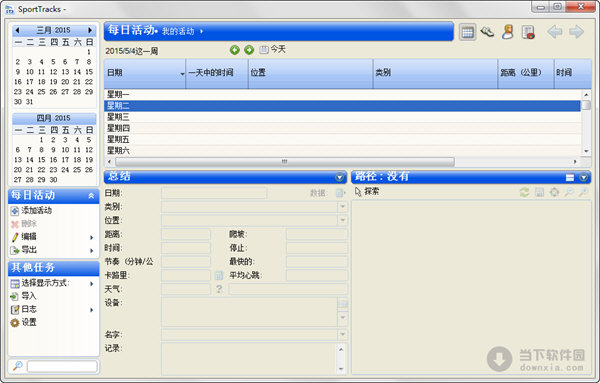Viewport: 600px width, 383px height.
Task: Open the 编辑 submenu
Action: [x=52, y=237]
